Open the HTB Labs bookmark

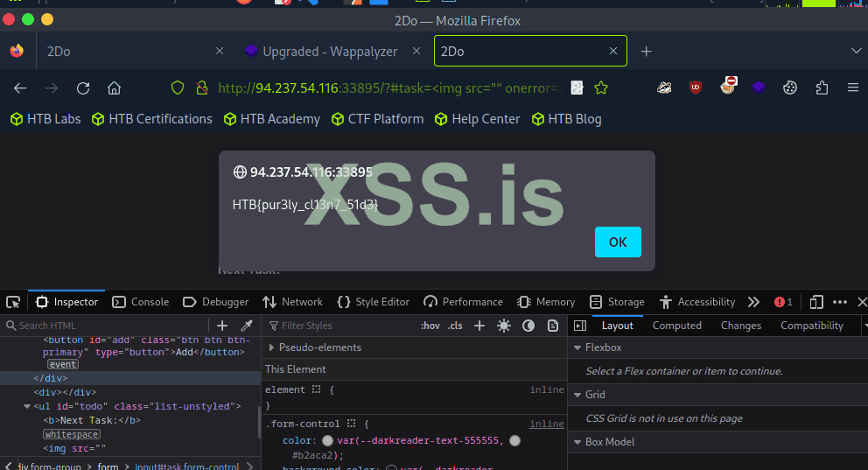pos(45,119)
